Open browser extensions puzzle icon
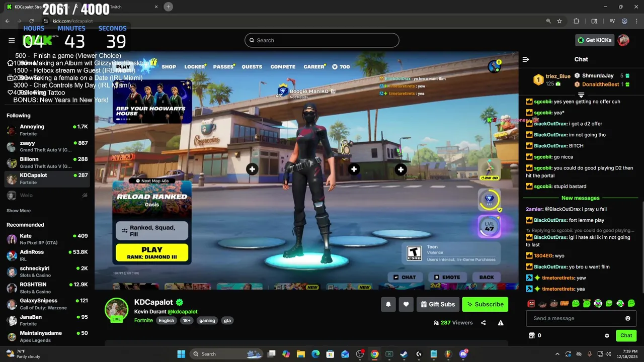This screenshot has height=362, width=644. 577,21
